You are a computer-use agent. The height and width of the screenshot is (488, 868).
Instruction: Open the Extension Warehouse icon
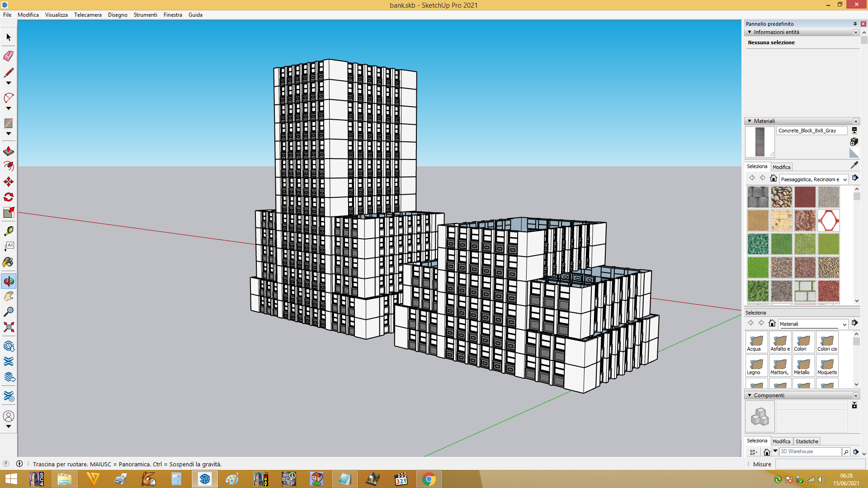click(9, 361)
